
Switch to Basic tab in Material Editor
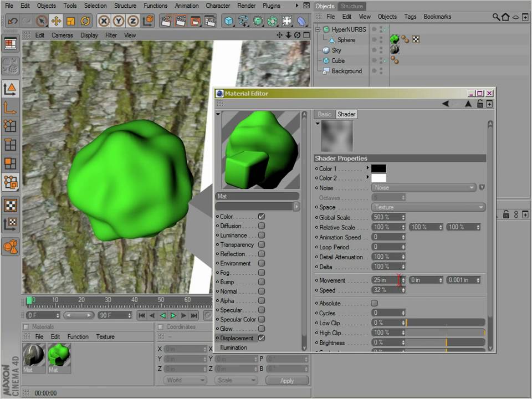pyautogui.click(x=324, y=114)
